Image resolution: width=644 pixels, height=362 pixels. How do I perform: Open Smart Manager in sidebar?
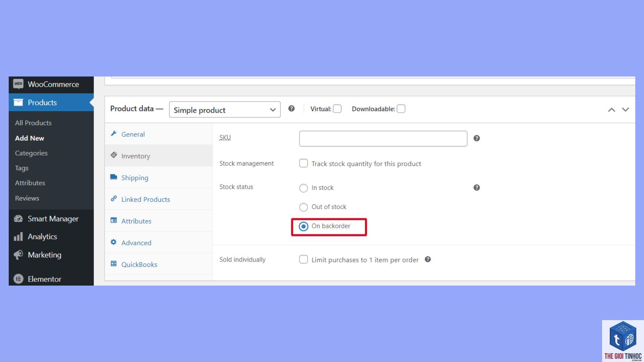click(51, 219)
